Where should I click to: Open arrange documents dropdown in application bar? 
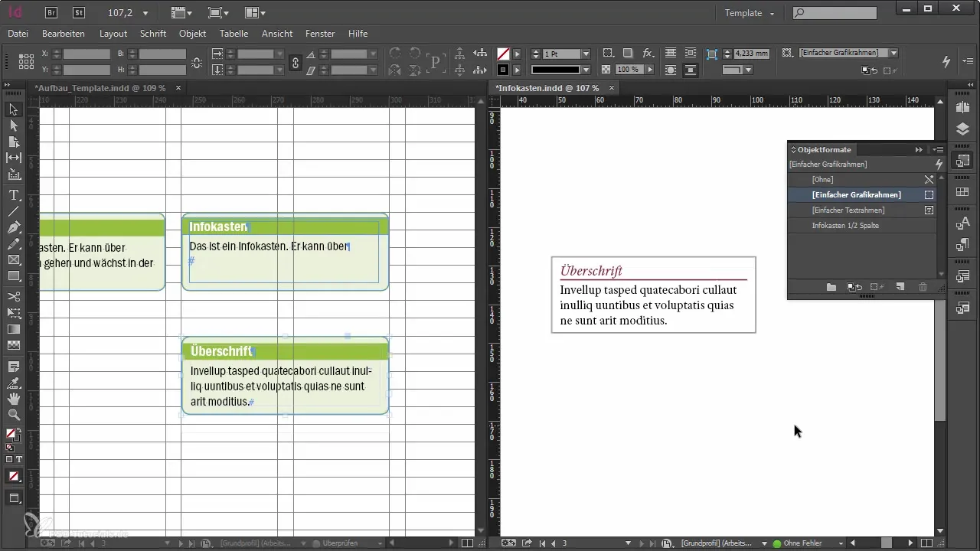[x=255, y=13]
